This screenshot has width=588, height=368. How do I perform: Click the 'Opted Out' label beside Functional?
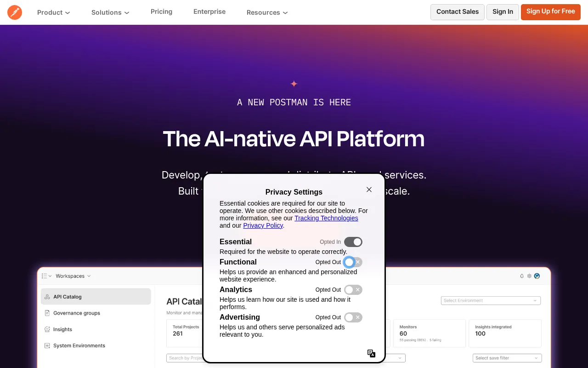point(328,262)
